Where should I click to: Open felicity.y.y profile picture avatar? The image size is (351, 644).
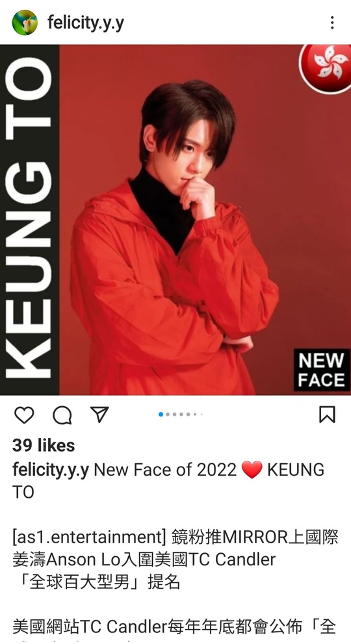(x=25, y=23)
